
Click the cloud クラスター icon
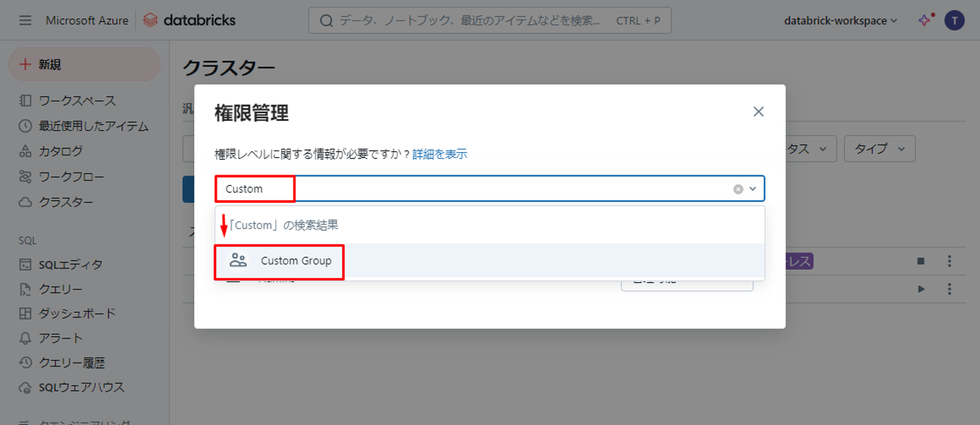click(x=25, y=202)
